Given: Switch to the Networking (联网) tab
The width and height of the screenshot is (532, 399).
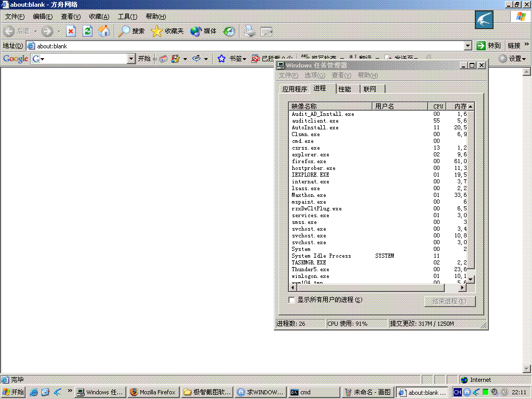Looking at the screenshot, I should [x=369, y=89].
